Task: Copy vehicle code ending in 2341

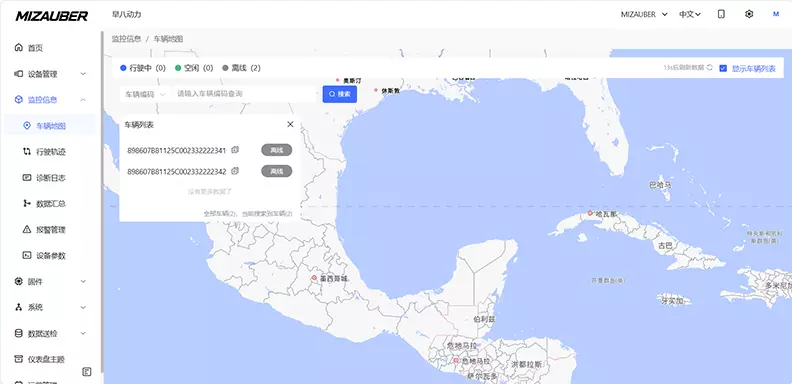Action: pos(235,150)
